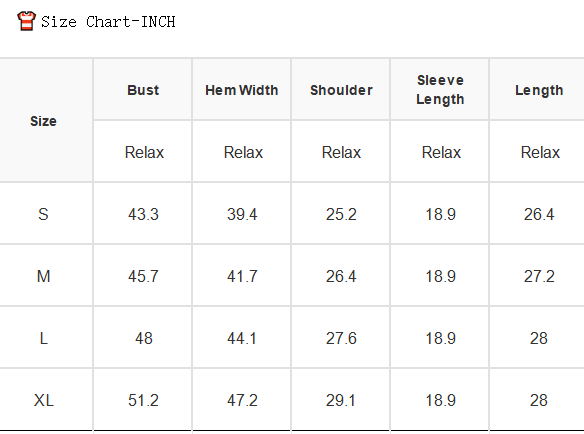Select the L size row label

click(44, 339)
